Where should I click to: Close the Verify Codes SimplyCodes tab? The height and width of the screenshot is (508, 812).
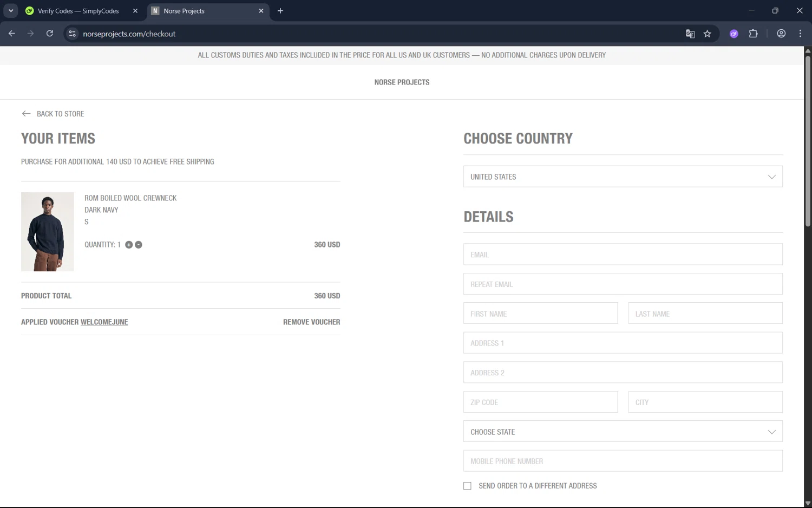[x=135, y=11]
